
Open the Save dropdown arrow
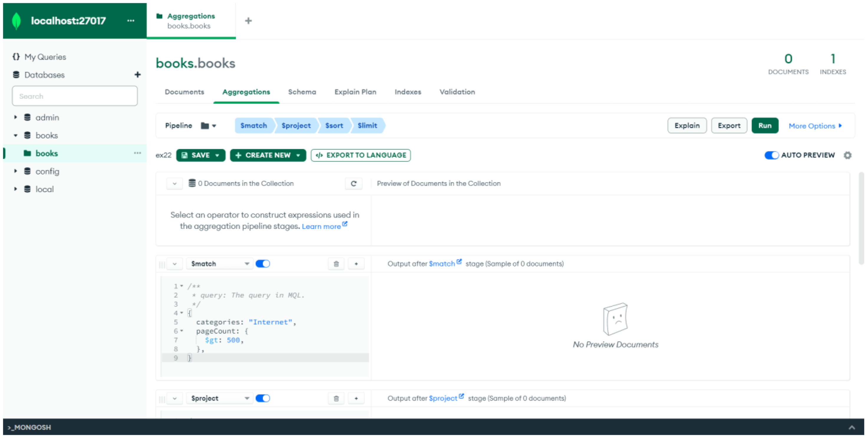[x=217, y=155]
